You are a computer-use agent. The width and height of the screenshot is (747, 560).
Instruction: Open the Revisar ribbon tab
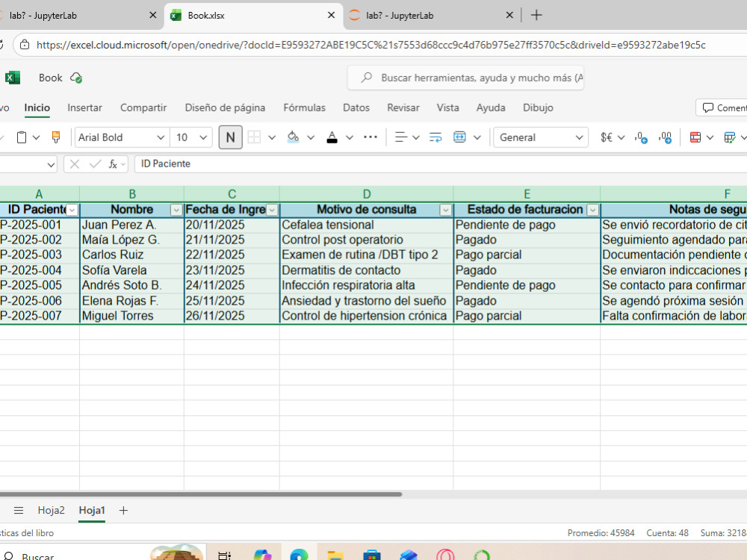403,108
